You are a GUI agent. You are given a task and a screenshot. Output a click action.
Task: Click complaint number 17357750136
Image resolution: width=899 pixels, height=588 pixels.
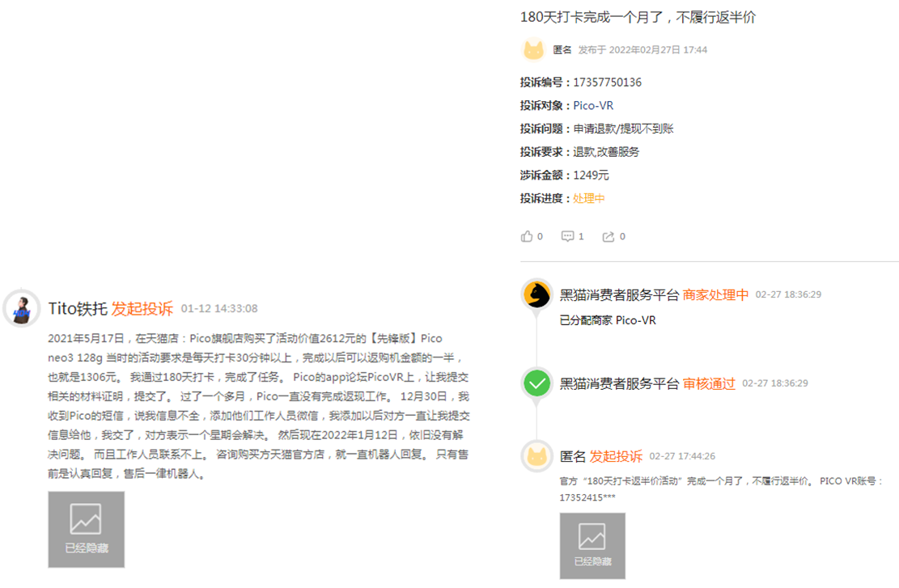(607, 82)
